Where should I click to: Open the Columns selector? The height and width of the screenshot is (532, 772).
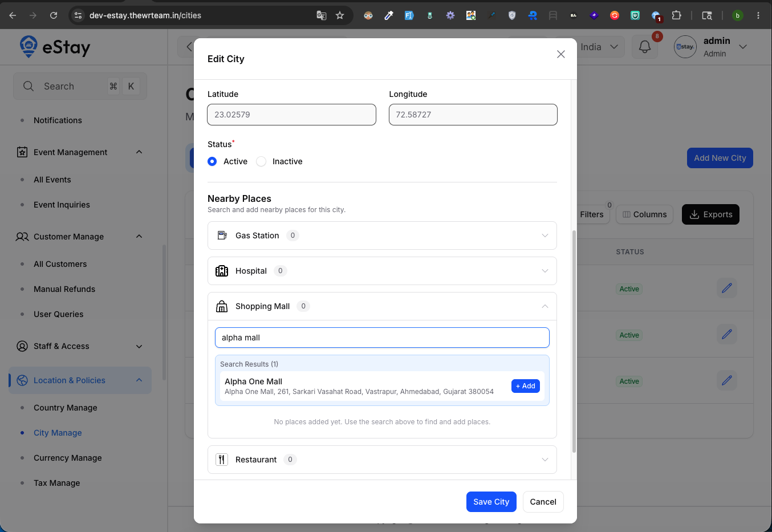pos(644,214)
